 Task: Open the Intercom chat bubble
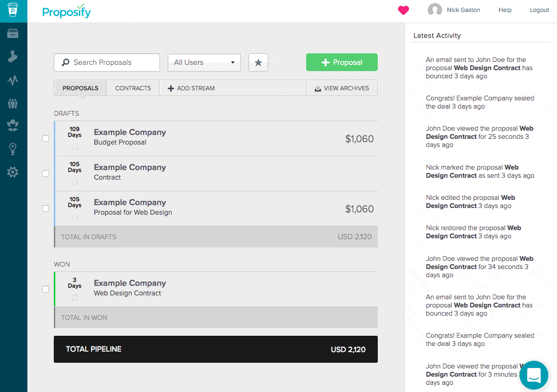tap(533, 375)
